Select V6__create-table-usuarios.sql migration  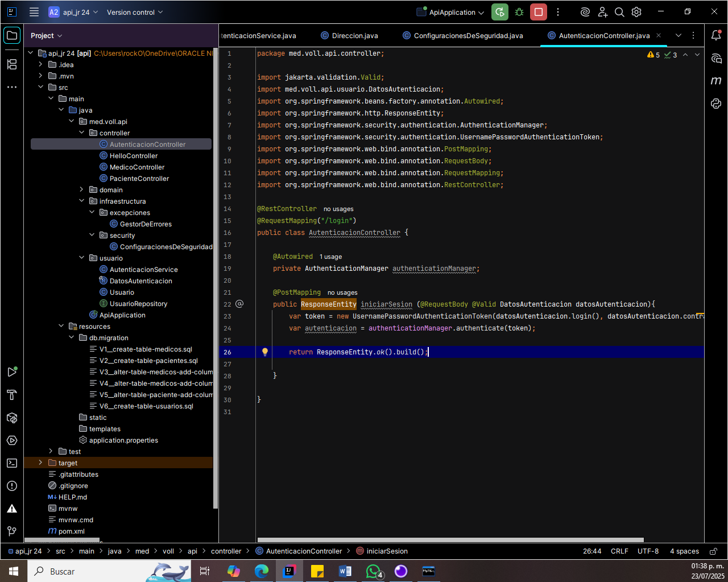[x=146, y=406]
